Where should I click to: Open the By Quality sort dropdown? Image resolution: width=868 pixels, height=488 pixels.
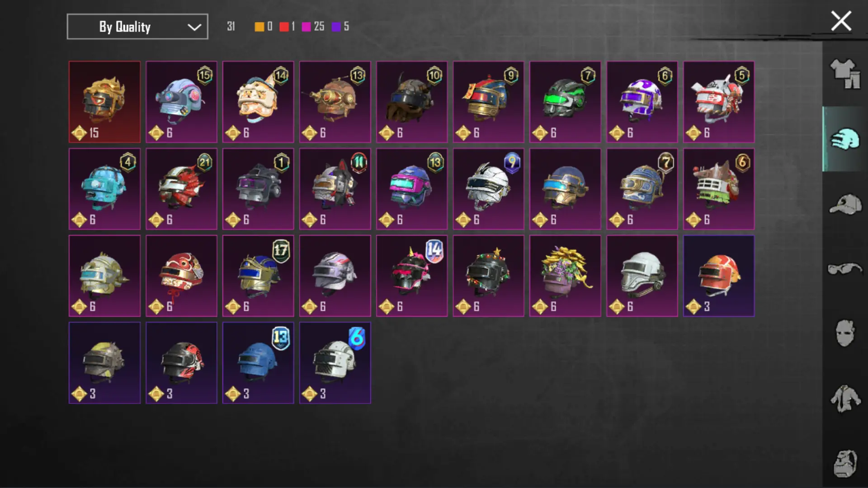137,27
